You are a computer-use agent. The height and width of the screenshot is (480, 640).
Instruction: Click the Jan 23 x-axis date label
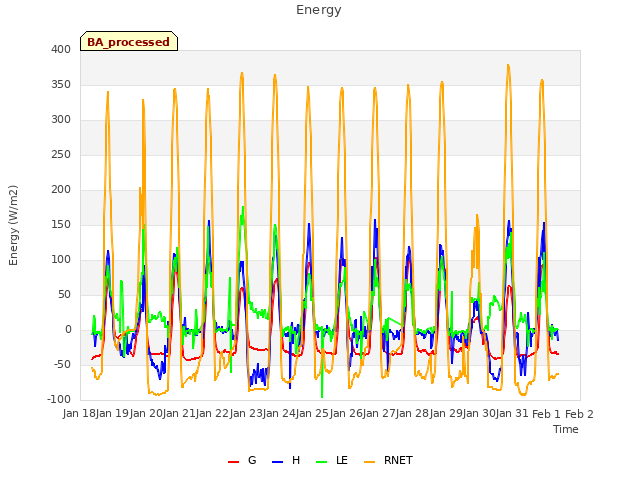(246, 414)
